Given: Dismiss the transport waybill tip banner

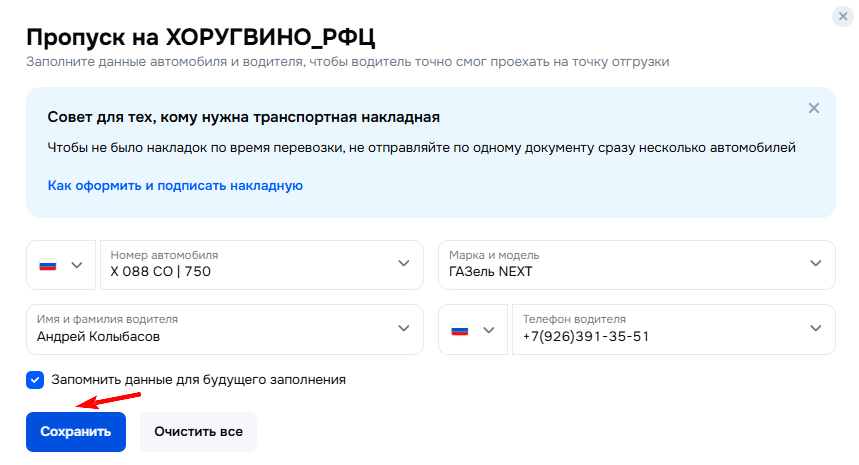Looking at the screenshot, I should (814, 108).
